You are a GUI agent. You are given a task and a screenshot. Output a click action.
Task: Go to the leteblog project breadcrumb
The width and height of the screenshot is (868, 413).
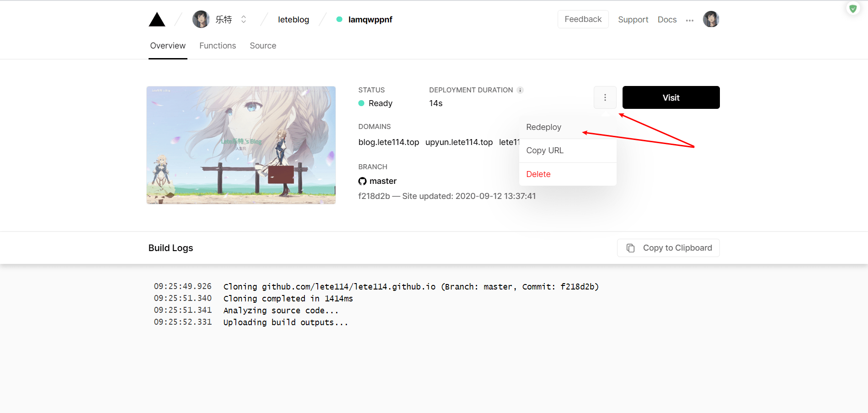click(293, 20)
